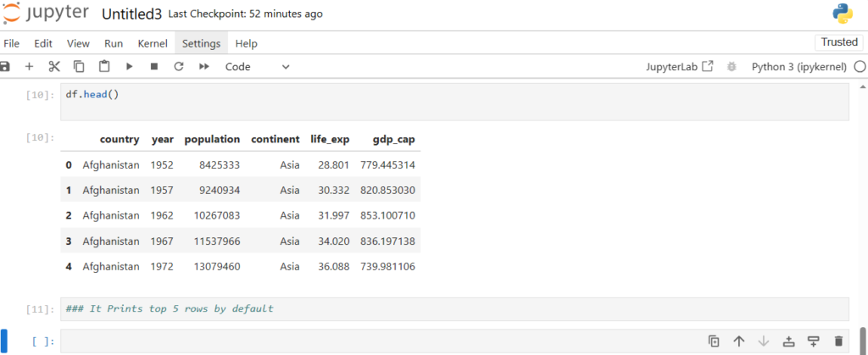Open notebook in JupyterLab
The image size is (868, 355).
680,66
